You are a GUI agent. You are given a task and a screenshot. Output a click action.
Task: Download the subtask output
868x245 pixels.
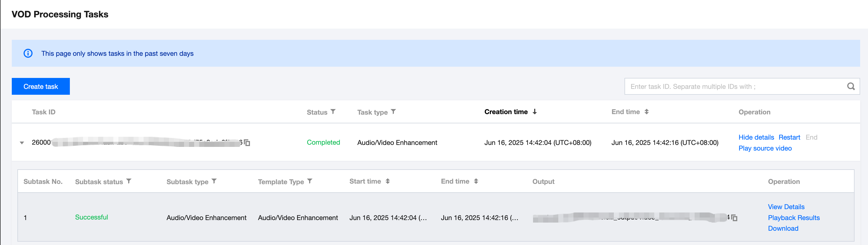[x=783, y=228]
